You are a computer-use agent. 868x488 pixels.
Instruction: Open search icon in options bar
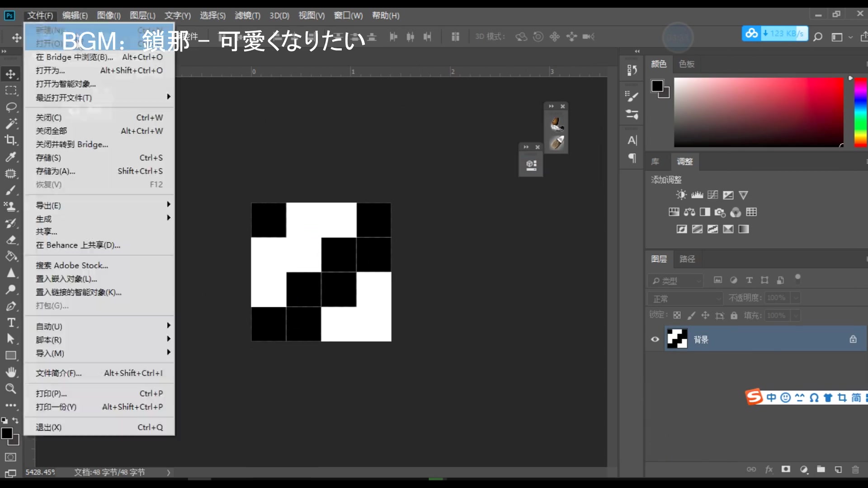818,37
